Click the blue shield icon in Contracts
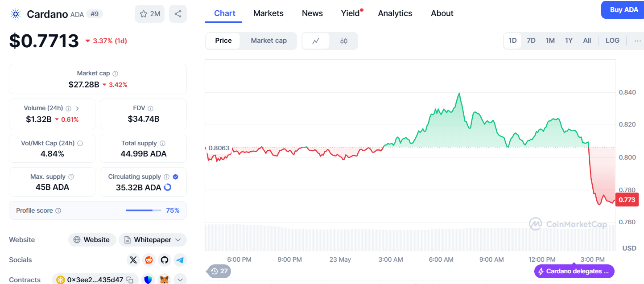 [148, 280]
